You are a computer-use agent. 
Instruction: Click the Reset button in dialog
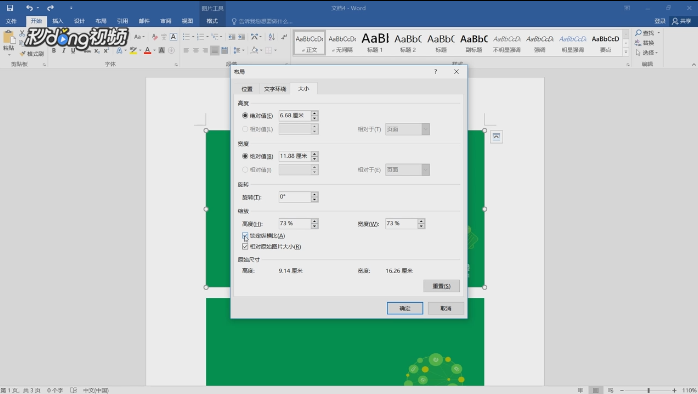pyautogui.click(x=442, y=286)
